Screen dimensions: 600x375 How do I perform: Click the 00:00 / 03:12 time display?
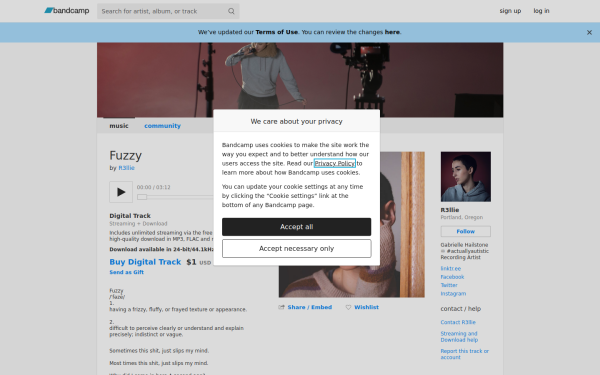click(154, 188)
